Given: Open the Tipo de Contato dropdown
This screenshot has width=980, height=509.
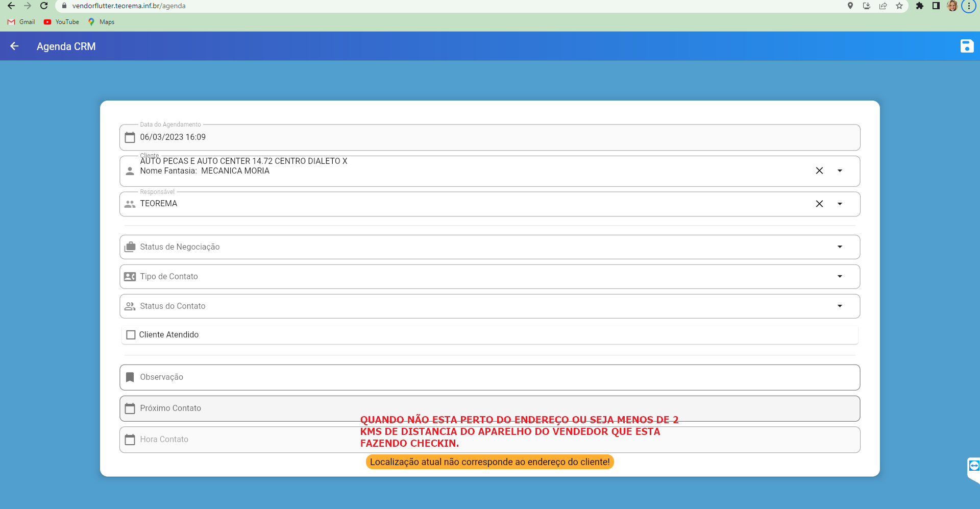Looking at the screenshot, I should tap(490, 277).
